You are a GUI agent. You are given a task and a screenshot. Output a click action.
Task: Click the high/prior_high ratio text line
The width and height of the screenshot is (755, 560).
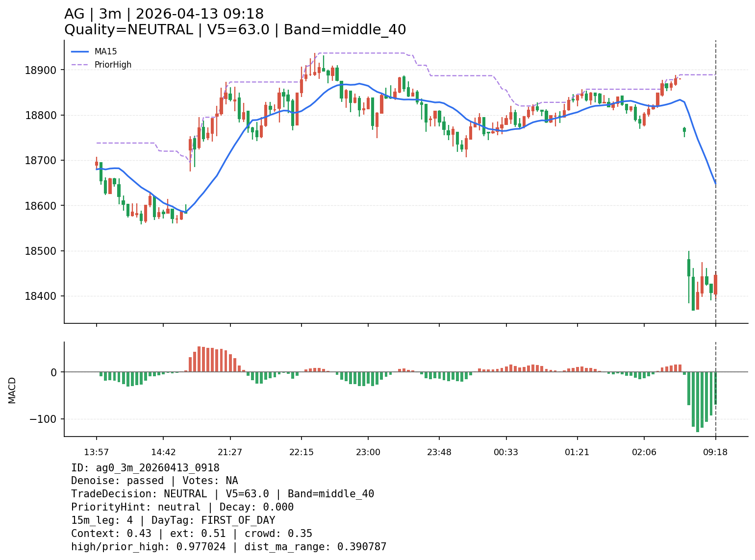[228, 547]
